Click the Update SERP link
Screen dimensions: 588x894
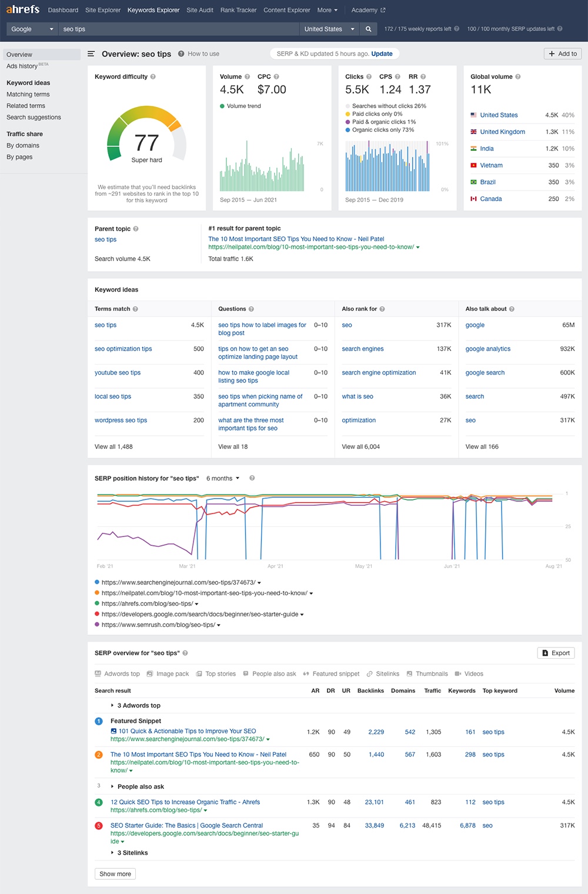(382, 54)
